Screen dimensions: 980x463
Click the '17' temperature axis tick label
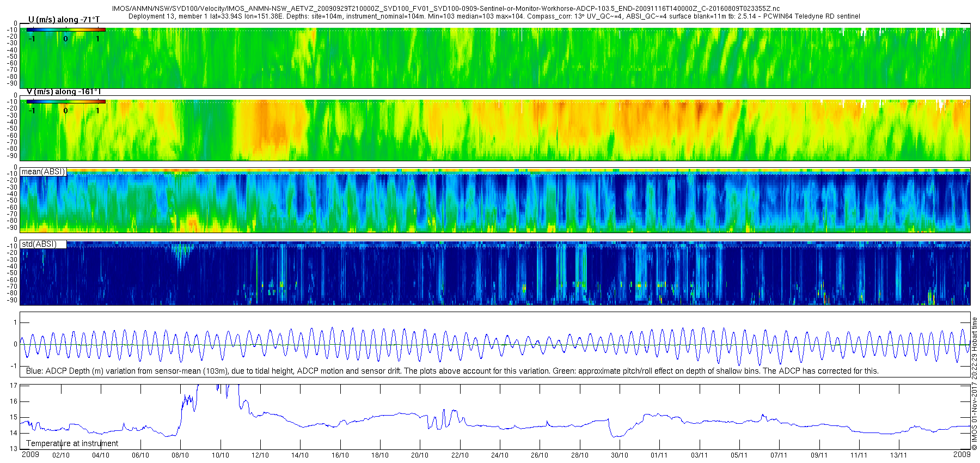click(14, 385)
